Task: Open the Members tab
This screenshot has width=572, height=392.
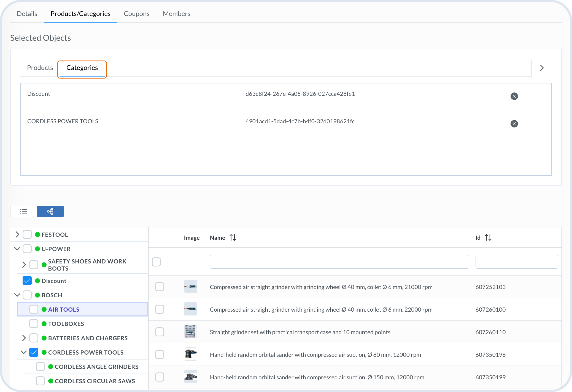Action: (176, 14)
